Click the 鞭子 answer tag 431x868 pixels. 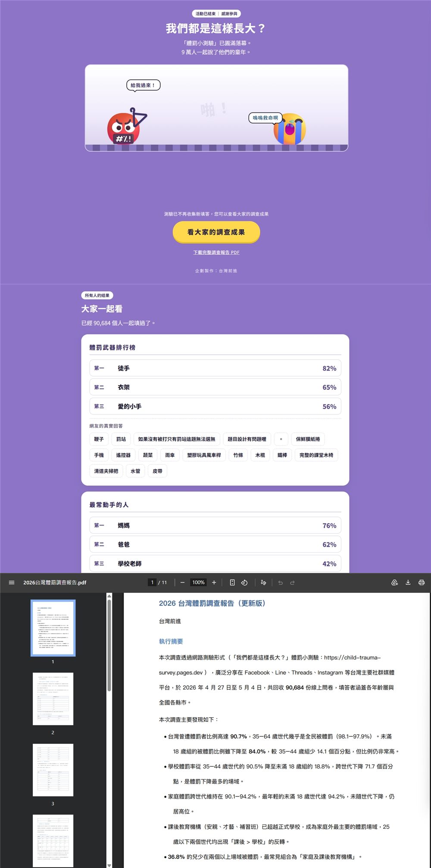coord(99,439)
